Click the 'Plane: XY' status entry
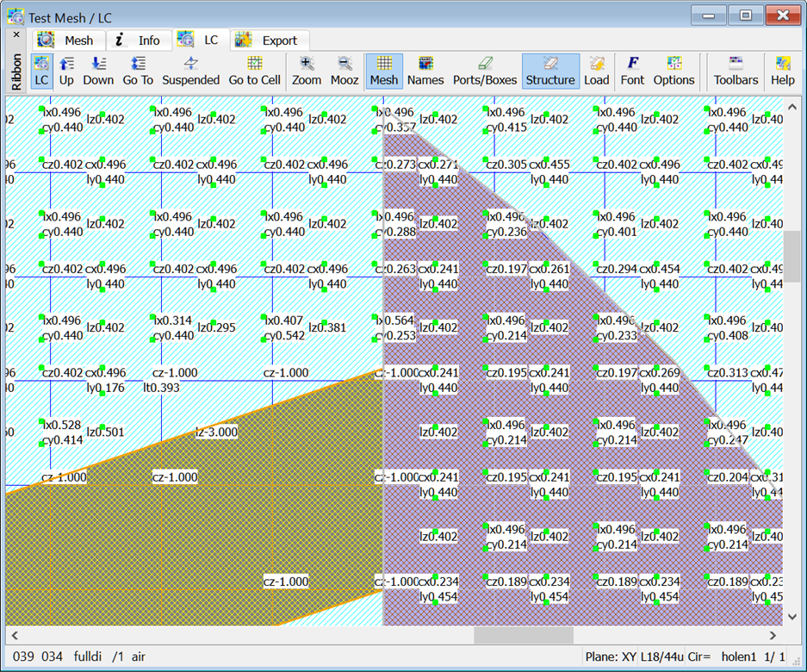Image resolution: width=807 pixels, height=672 pixels. point(611,656)
